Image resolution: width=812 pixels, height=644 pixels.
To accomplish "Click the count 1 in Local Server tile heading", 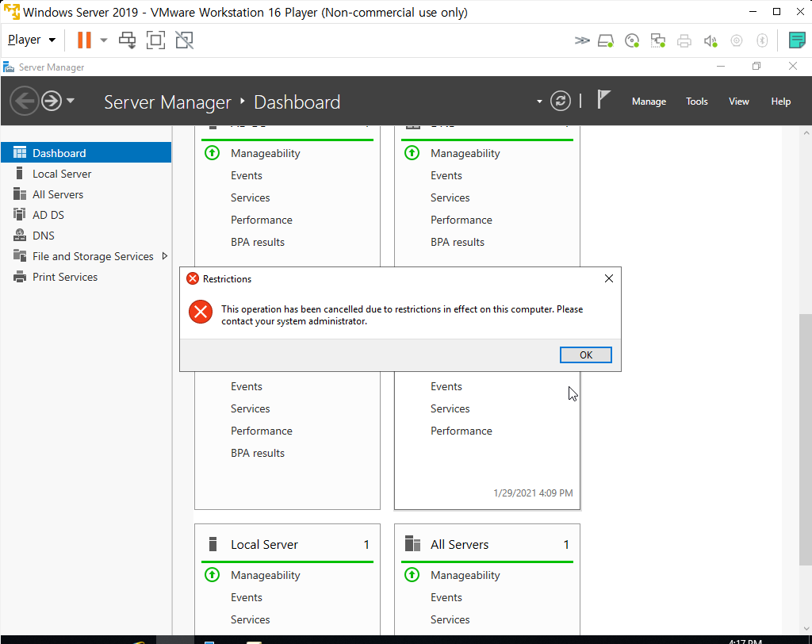I will [x=366, y=545].
